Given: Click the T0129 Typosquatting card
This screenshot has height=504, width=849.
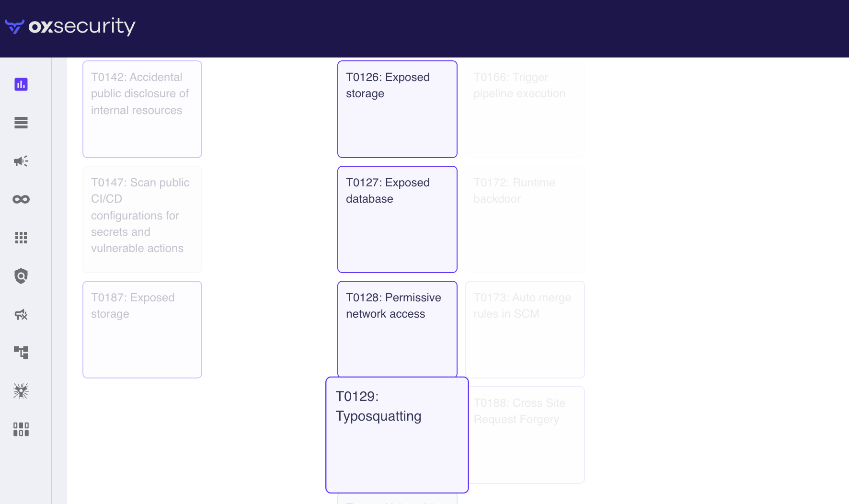Looking at the screenshot, I should click(397, 435).
